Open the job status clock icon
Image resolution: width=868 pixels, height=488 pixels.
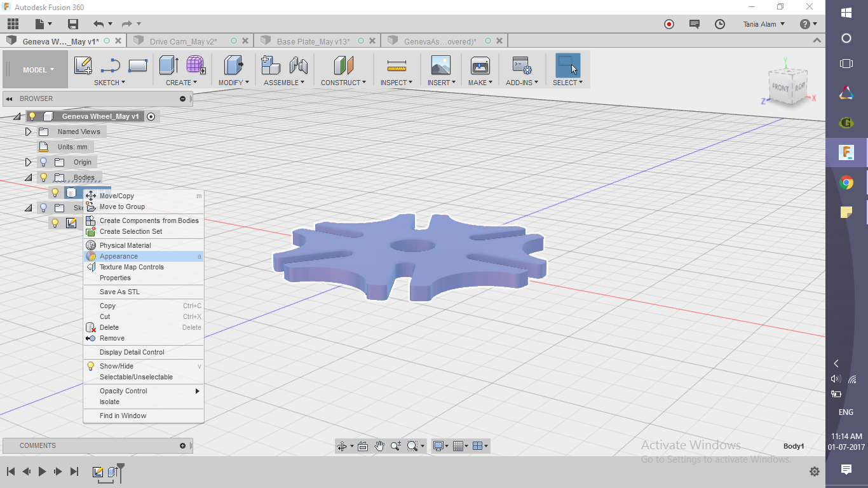click(x=720, y=24)
